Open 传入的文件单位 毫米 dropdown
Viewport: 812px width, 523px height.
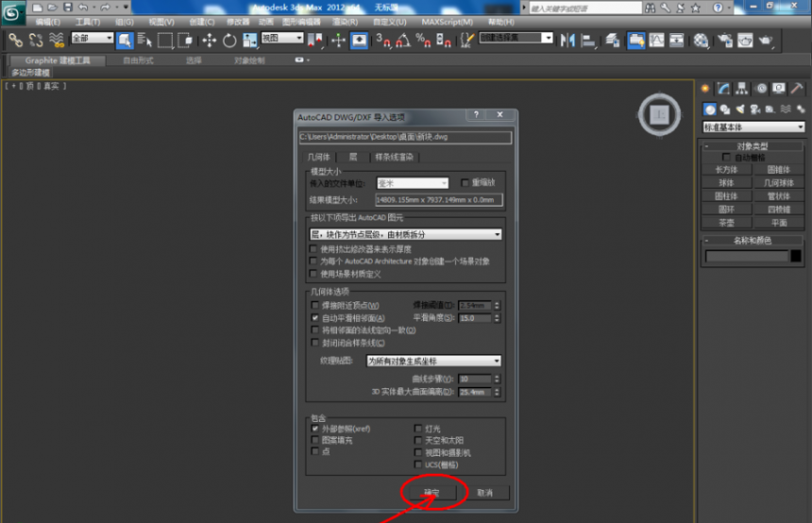[x=413, y=183]
